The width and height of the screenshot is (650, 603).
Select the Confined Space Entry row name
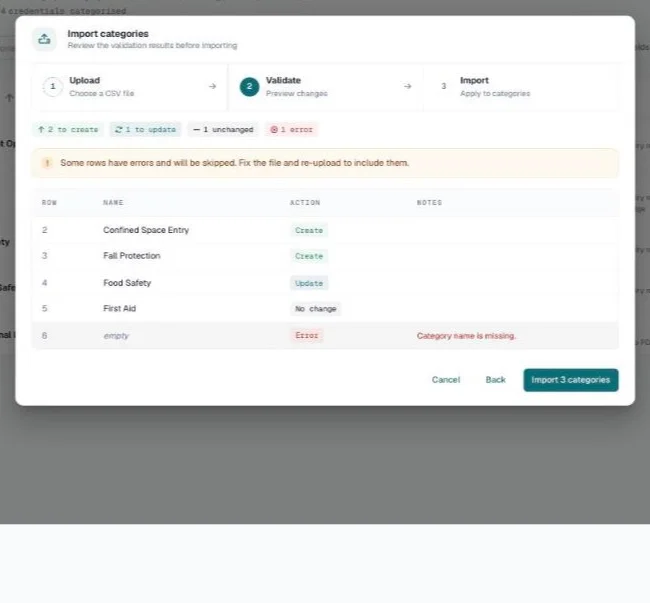[x=146, y=230]
